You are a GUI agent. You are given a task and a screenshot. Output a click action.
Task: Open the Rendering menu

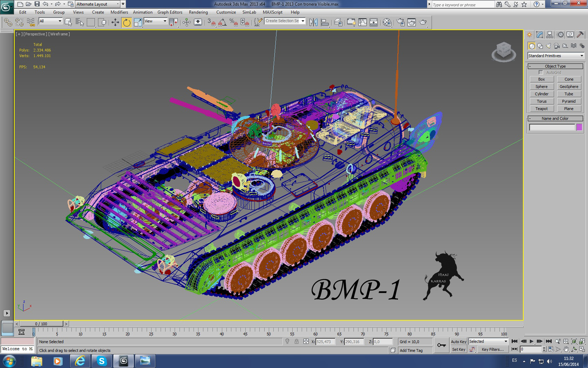pyautogui.click(x=198, y=12)
